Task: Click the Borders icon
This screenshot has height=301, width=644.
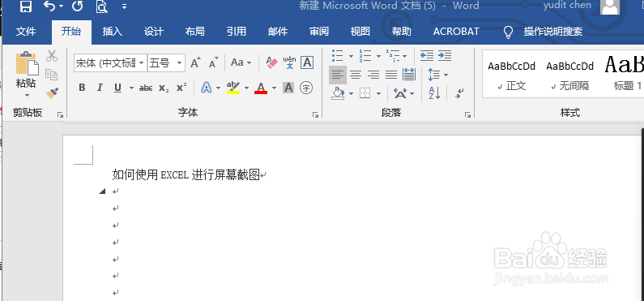Action: pos(365,94)
